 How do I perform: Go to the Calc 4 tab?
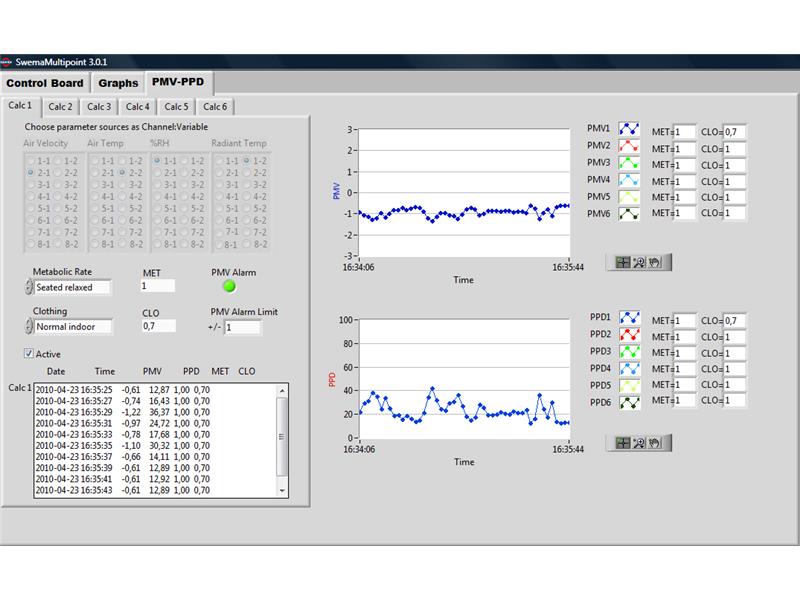138,107
